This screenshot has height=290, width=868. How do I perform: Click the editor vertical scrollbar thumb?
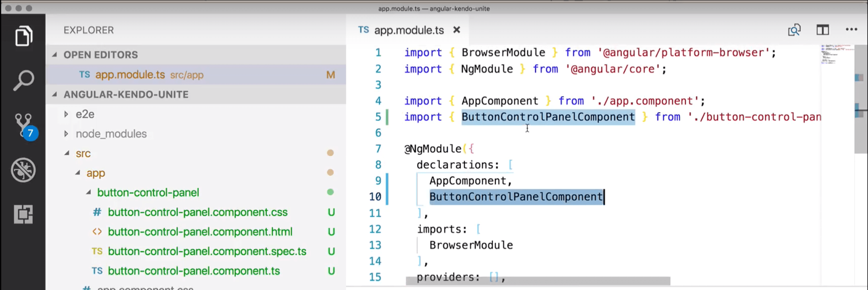pyautogui.click(x=861, y=99)
